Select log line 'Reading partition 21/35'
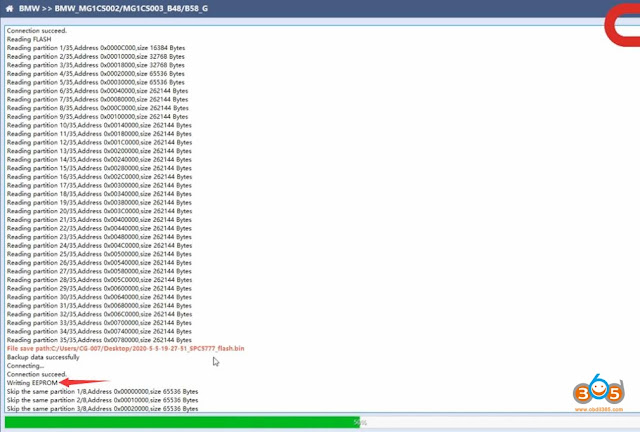Screen dimensions: 640x432 point(99,219)
